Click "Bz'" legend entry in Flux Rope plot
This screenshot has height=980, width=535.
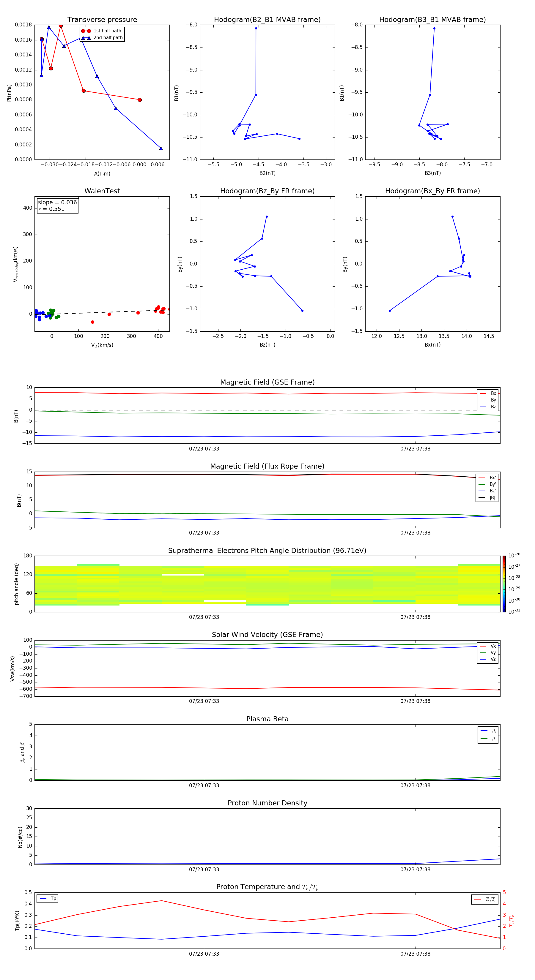point(487,491)
